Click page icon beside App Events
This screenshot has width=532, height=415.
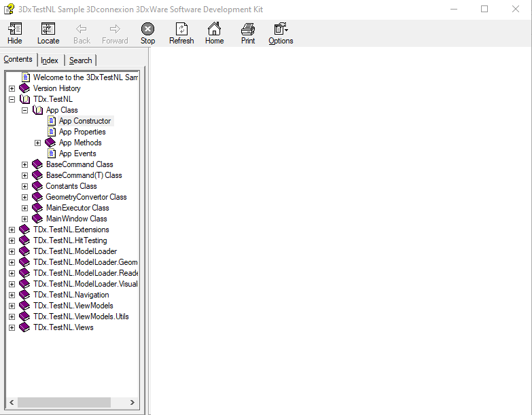pos(52,154)
